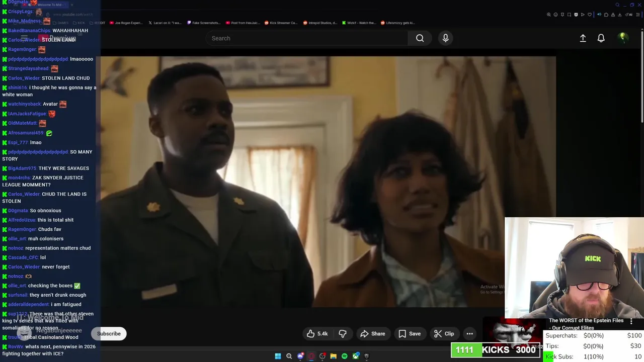Open the Lacari on X bookmark
The height and width of the screenshot is (362, 644).
tap(165, 23)
